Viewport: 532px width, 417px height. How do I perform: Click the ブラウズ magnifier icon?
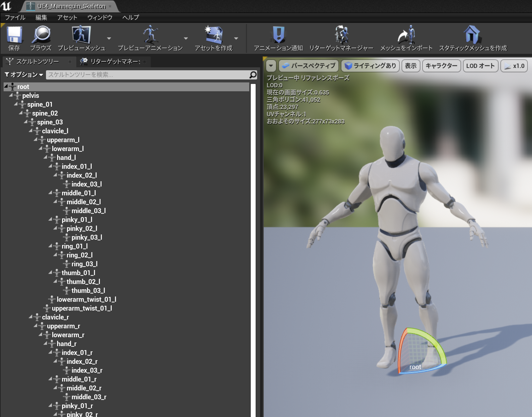tap(41, 35)
